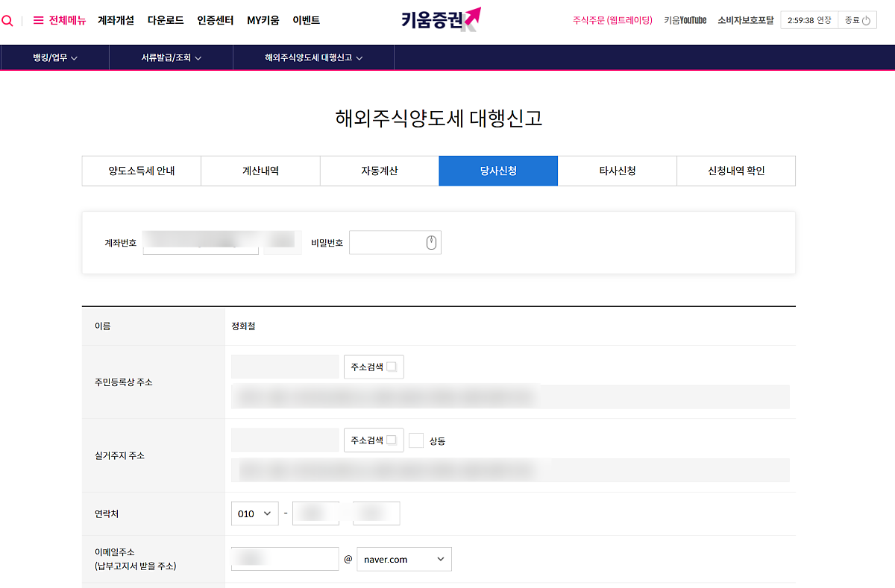
Task: Click the 키움증권 logo
Action: coord(441,20)
